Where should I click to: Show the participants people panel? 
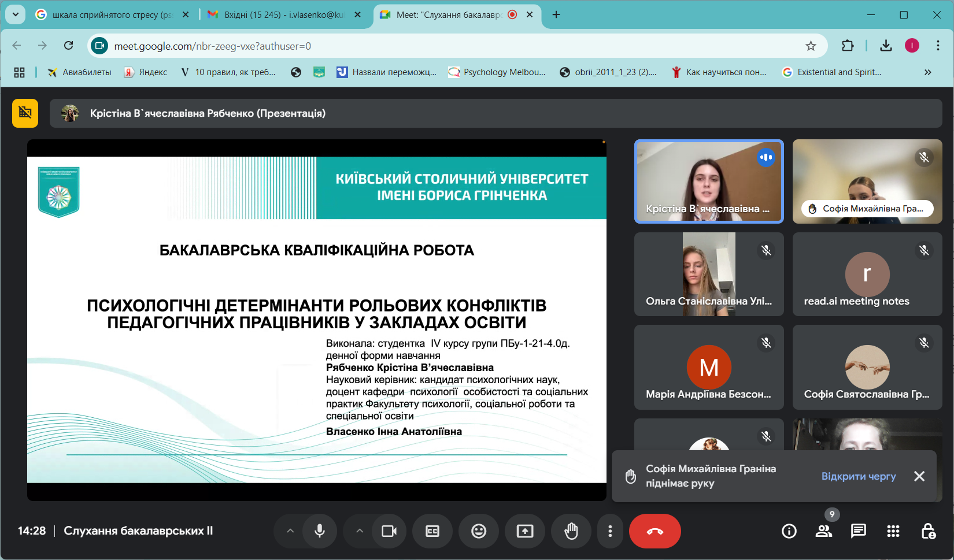(x=824, y=531)
